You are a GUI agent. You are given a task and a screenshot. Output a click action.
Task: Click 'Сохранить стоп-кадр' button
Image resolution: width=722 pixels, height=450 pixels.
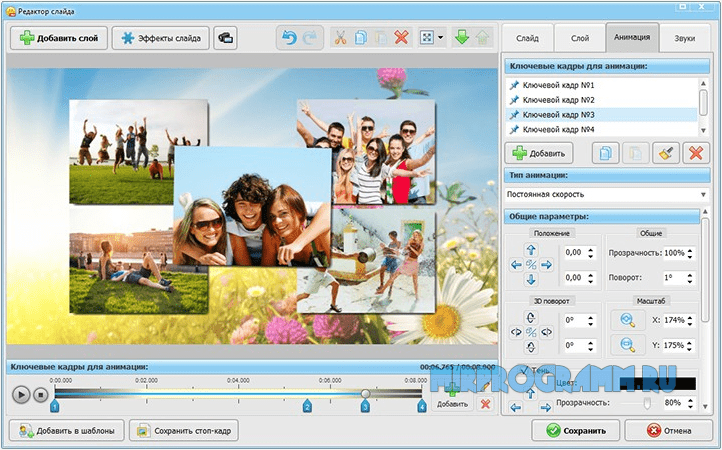184,431
